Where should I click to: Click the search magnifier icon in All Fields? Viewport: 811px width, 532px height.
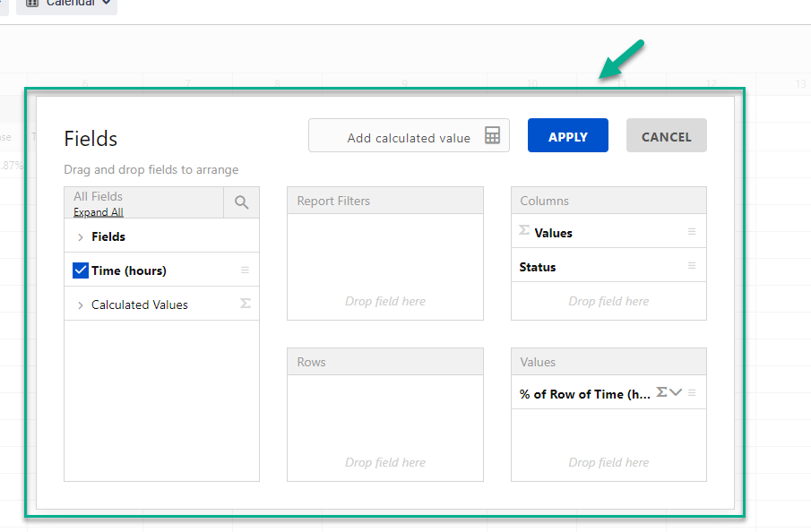click(x=241, y=202)
